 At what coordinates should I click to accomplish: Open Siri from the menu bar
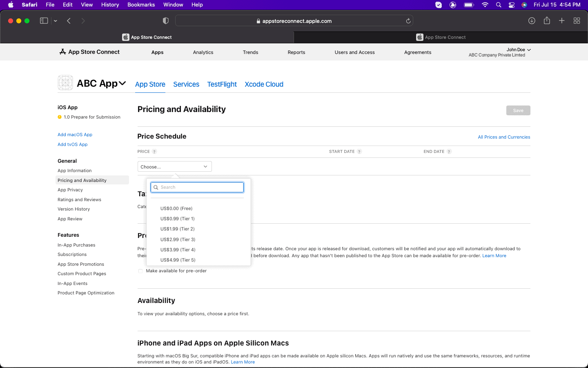524,5
